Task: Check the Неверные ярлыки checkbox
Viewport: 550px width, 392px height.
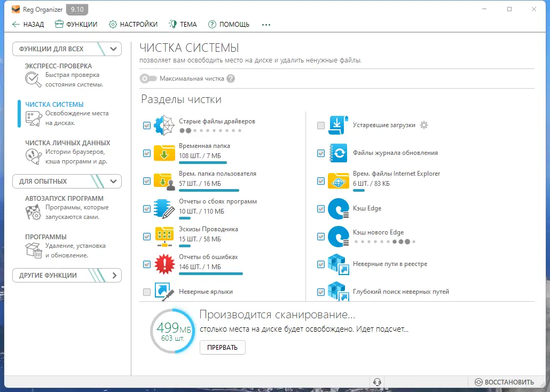Action: pyautogui.click(x=147, y=292)
